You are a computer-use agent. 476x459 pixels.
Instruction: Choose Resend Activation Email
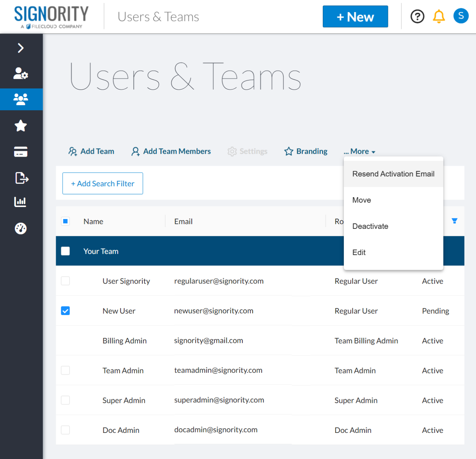(x=393, y=174)
